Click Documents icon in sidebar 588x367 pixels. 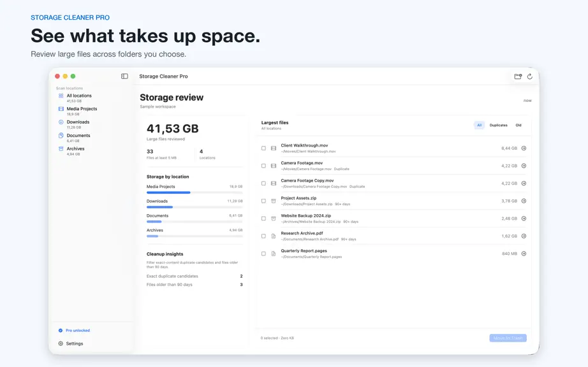[61, 136]
